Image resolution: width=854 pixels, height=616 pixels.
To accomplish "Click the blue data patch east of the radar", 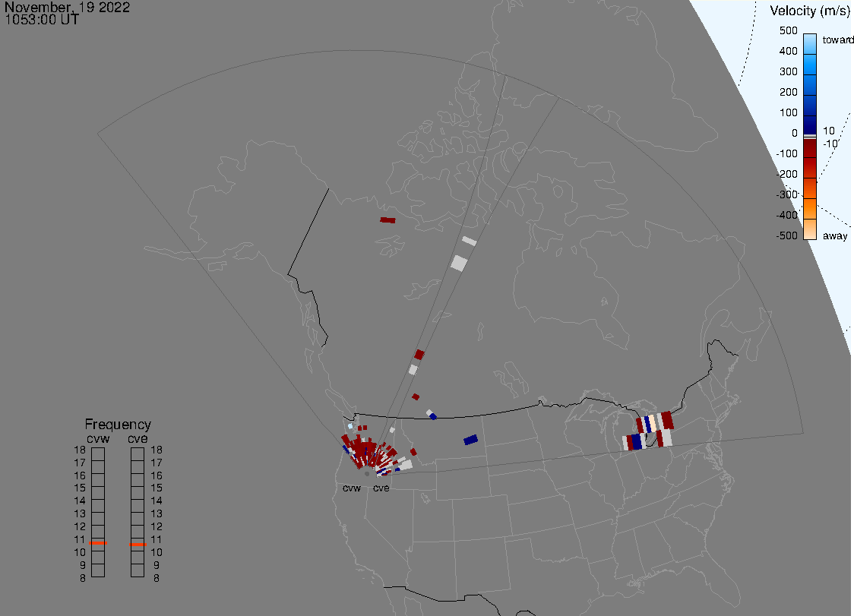I will (470, 440).
